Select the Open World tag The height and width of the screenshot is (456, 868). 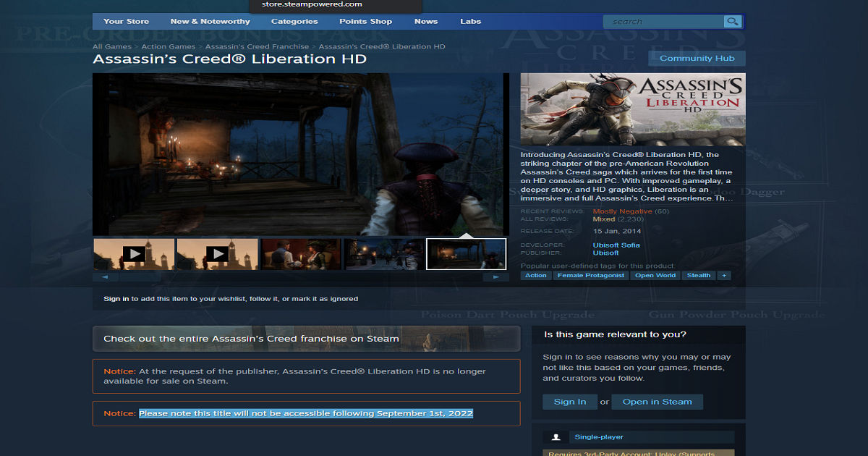pyautogui.click(x=655, y=276)
